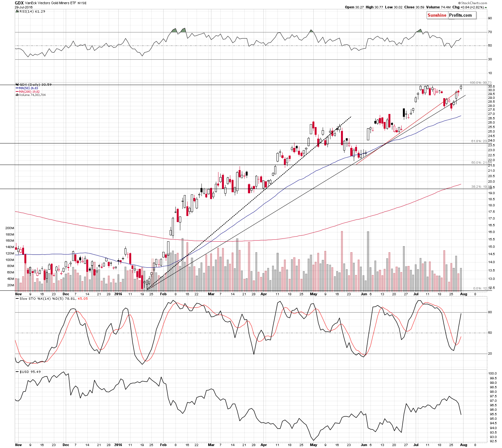
Task: Click the red Sunshine logo box
Action: (437, 15)
